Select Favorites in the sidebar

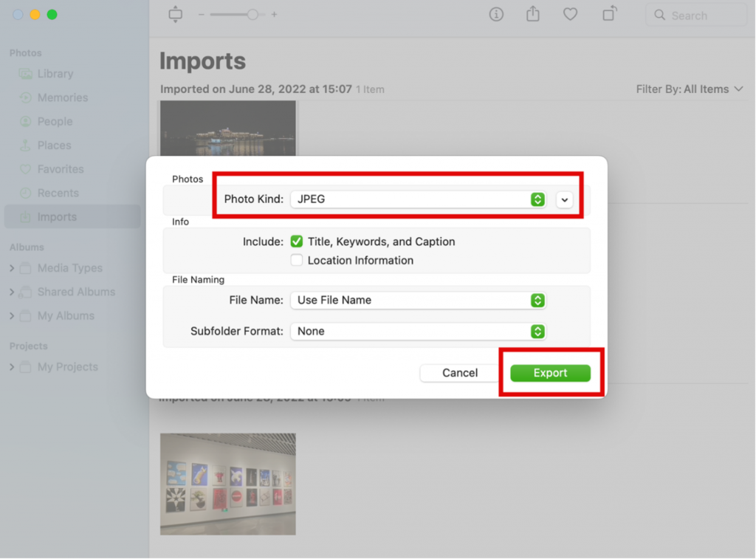(60, 169)
